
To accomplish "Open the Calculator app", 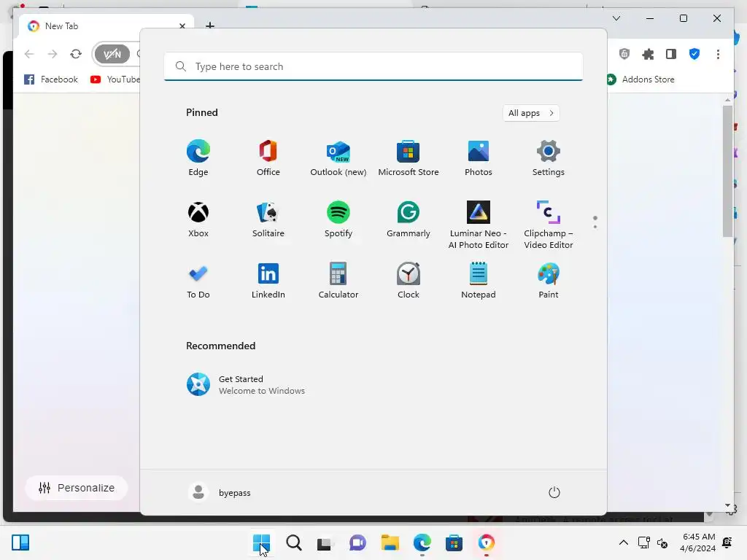I will pos(338,281).
